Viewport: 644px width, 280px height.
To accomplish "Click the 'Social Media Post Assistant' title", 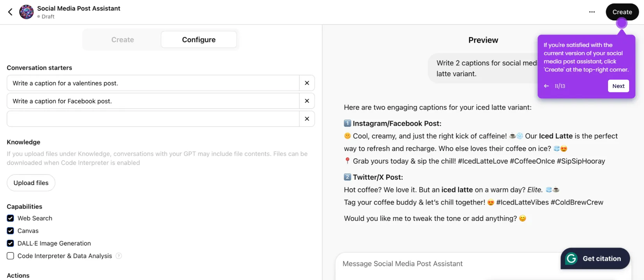I will click(x=79, y=8).
